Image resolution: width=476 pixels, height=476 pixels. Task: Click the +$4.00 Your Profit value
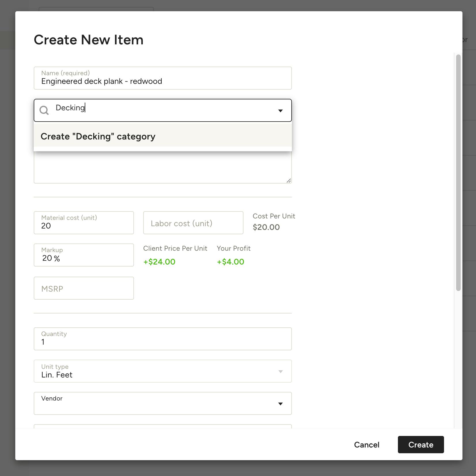click(x=231, y=262)
